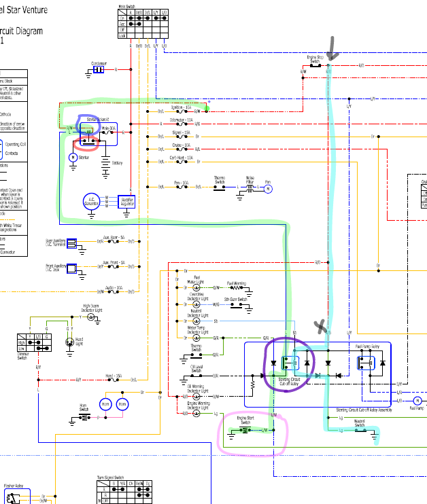The height and width of the screenshot is (504, 427).
Task: Select the Aux. Rear - 5A fuse
Action: pyautogui.click(x=113, y=241)
